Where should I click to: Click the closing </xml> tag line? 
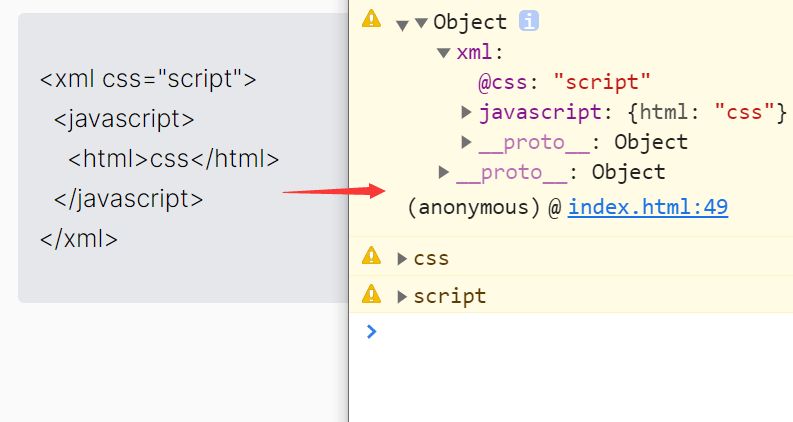pos(79,239)
